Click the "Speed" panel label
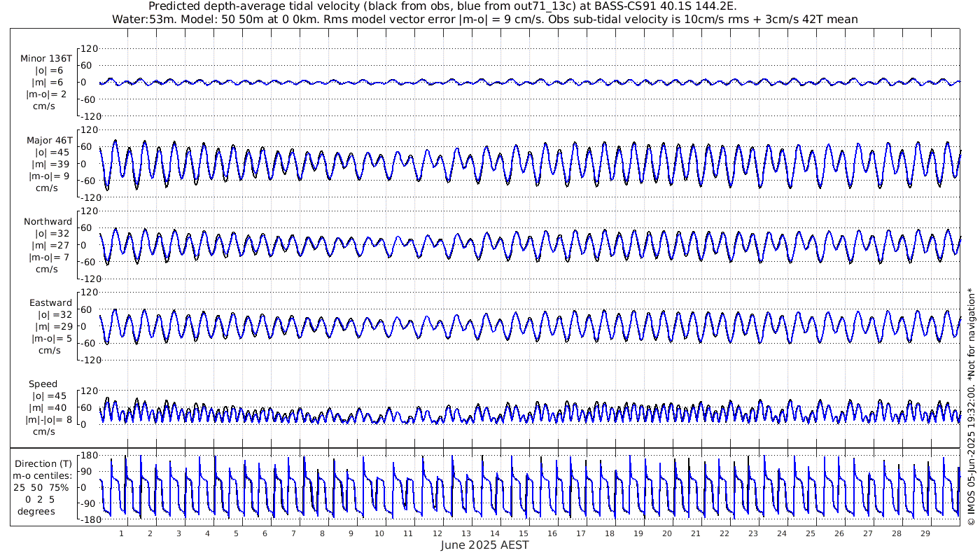The width and height of the screenshot is (980, 560). point(43,384)
